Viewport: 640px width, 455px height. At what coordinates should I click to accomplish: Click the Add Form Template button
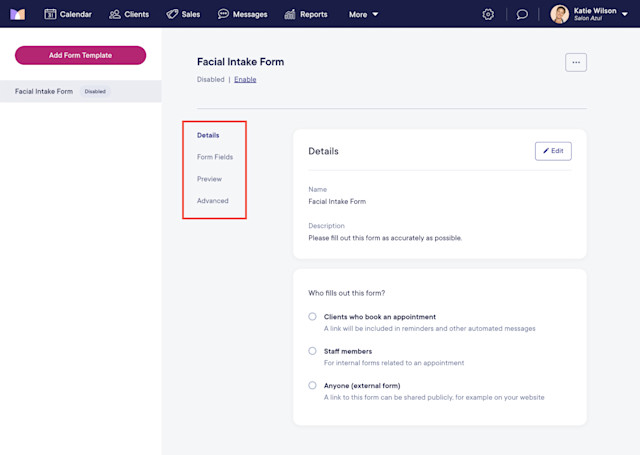click(80, 55)
